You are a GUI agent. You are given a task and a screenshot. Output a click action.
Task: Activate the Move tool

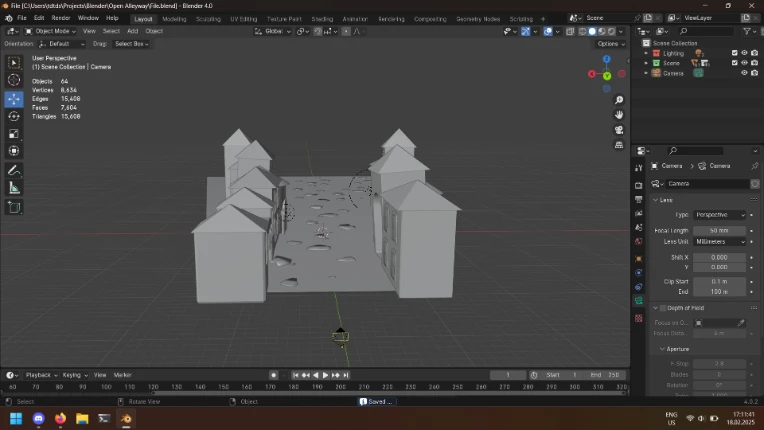coord(14,99)
